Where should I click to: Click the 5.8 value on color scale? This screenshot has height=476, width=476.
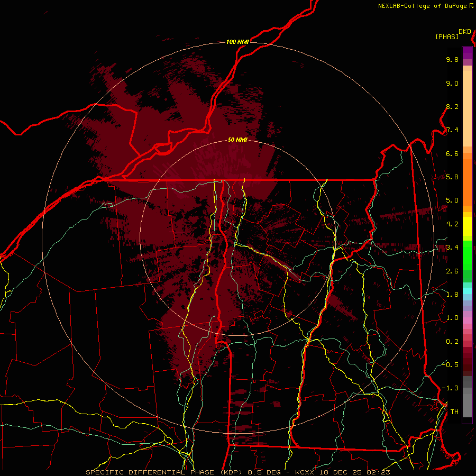(452, 177)
